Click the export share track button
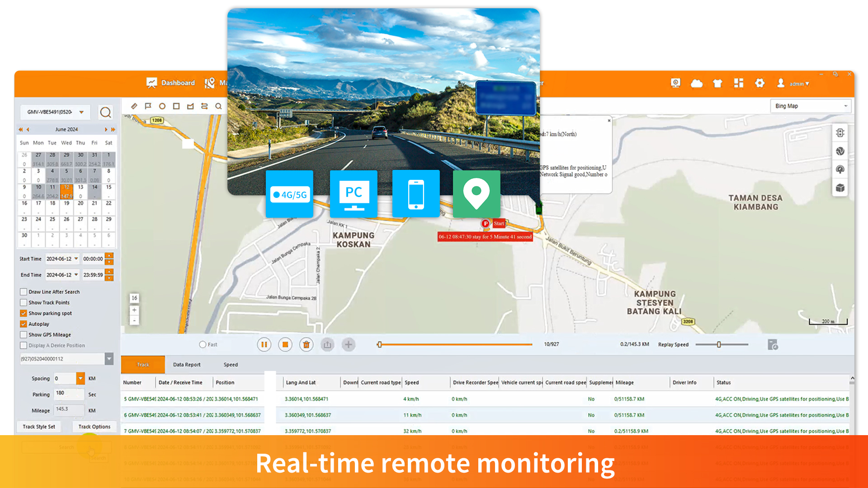Viewport: 868px width, 488px height. coord(327,345)
